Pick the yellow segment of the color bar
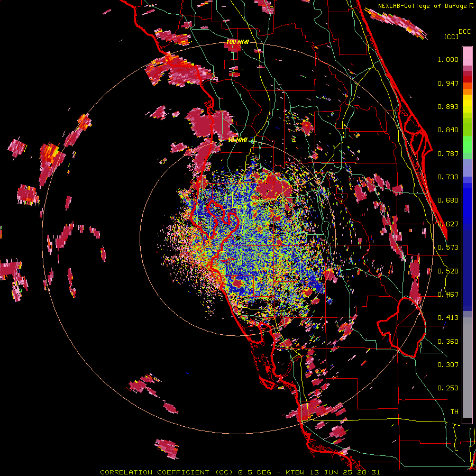Screen dimensions: 476x476 [x=467, y=104]
